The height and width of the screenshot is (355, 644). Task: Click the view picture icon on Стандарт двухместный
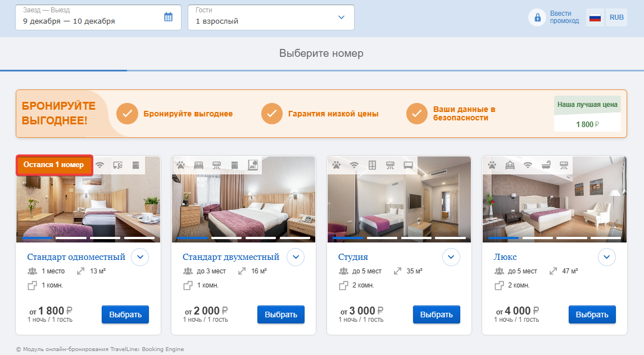[253, 165]
